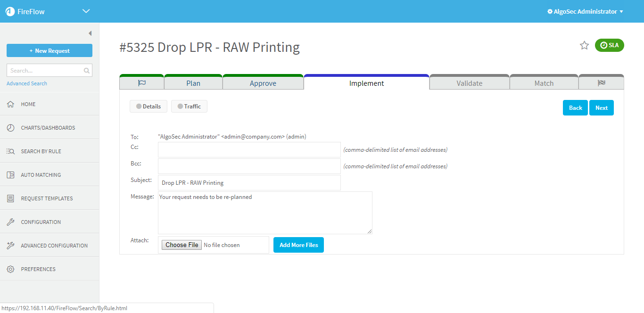Toggle the Details section
644x313 pixels.
[149, 107]
